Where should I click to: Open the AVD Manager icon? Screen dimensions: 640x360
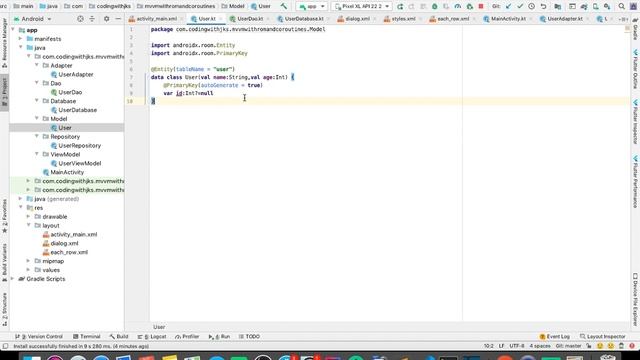pyautogui.click(x=596, y=7)
